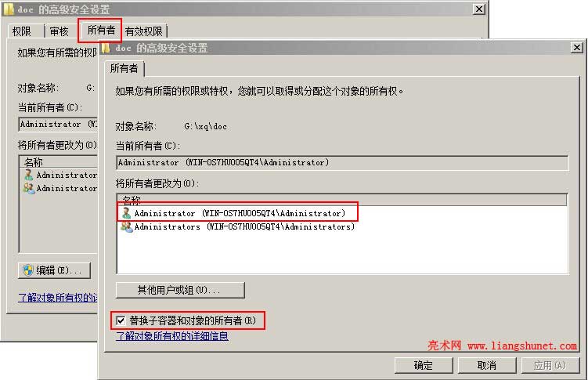Image resolution: width=588 pixels, height=380 pixels.
Task: Click the shield icon on the 编辑 button
Action: [28, 270]
